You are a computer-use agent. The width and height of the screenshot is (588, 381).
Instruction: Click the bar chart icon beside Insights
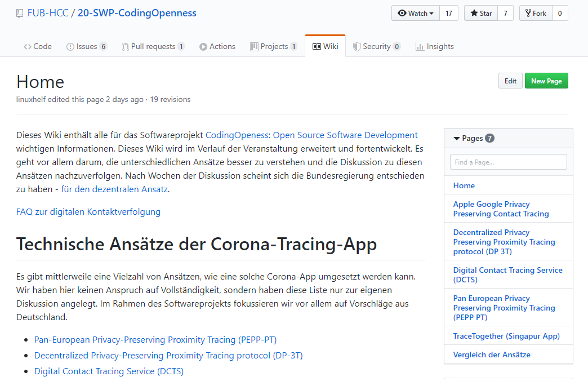(x=419, y=46)
